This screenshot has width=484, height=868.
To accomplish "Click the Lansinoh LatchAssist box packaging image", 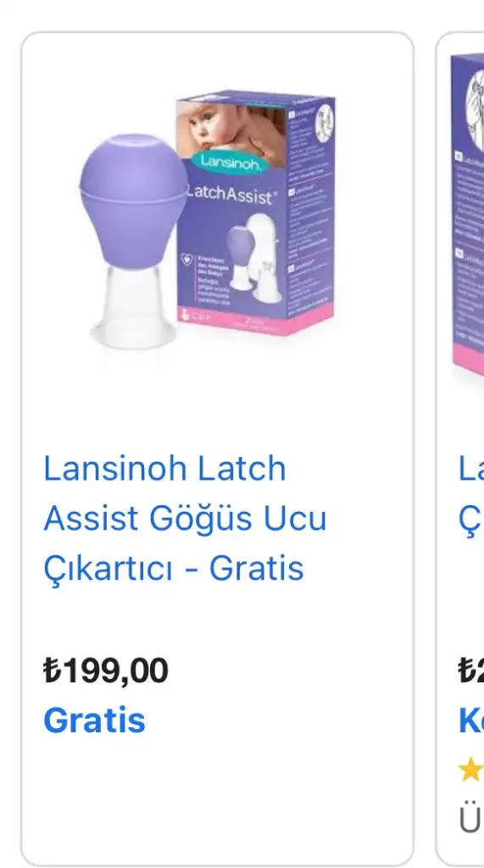I will 256,213.
